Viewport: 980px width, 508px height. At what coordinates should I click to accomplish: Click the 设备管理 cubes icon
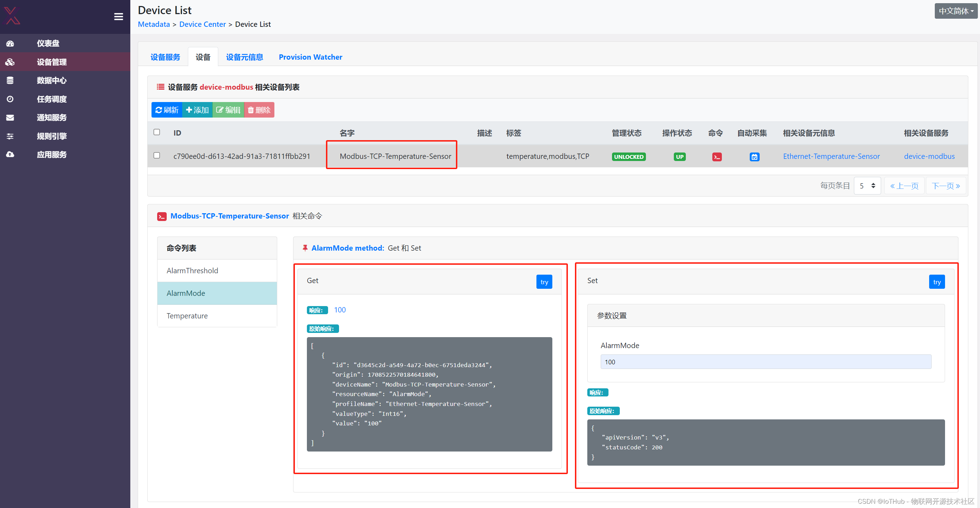10,62
